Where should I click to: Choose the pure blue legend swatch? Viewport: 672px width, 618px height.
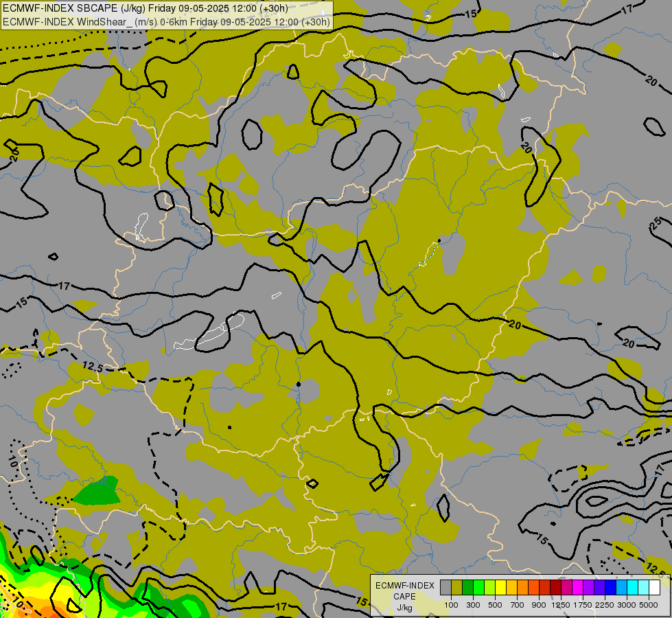[x=610, y=588]
